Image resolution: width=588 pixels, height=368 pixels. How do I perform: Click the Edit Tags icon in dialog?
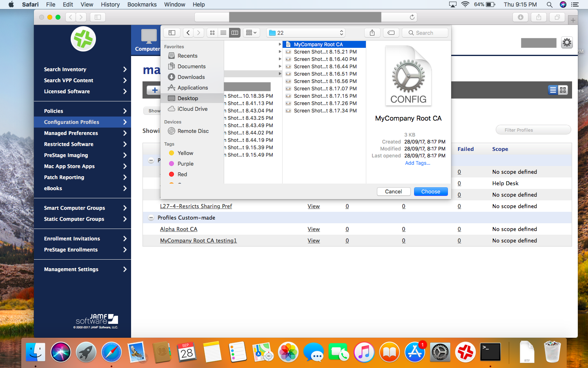[x=391, y=33]
